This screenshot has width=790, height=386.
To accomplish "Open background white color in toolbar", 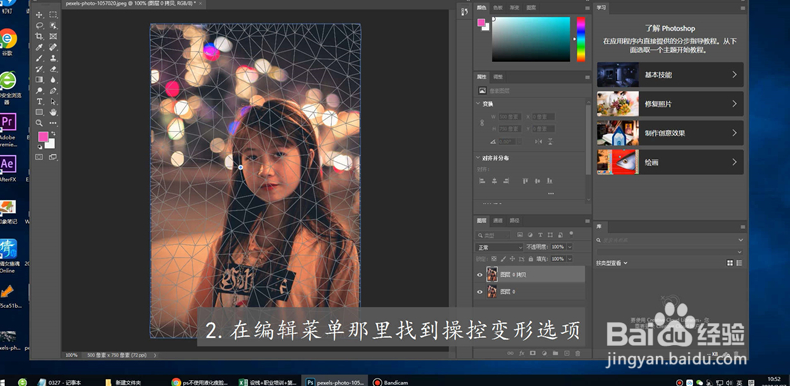I will click(51, 145).
